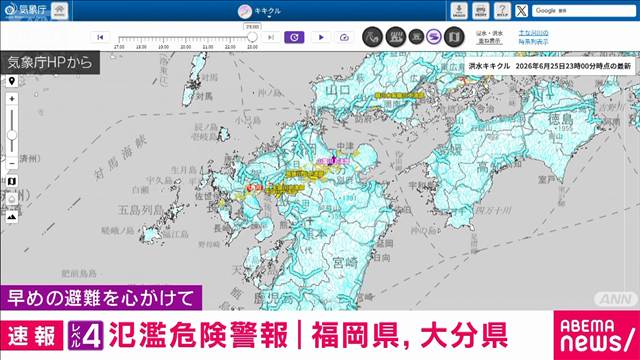Click the home icon beside 気象庁 logo
640x360 pixels.
tap(60, 11)
